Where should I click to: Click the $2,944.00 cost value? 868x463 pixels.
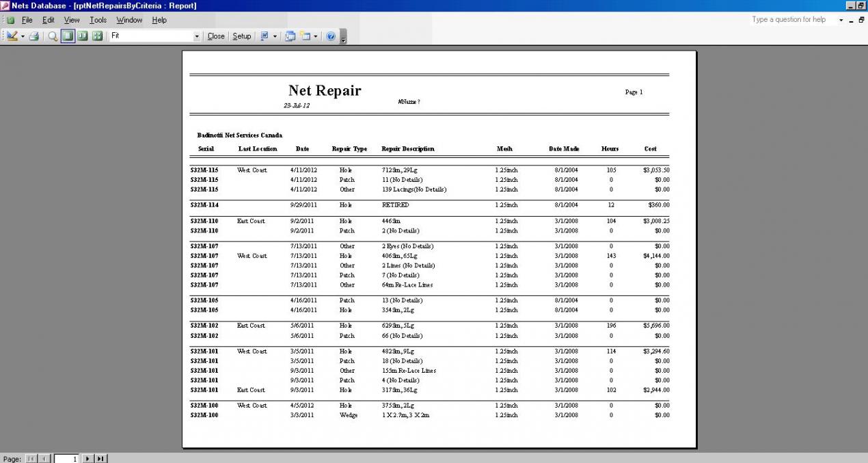click(x=656, y=391)
